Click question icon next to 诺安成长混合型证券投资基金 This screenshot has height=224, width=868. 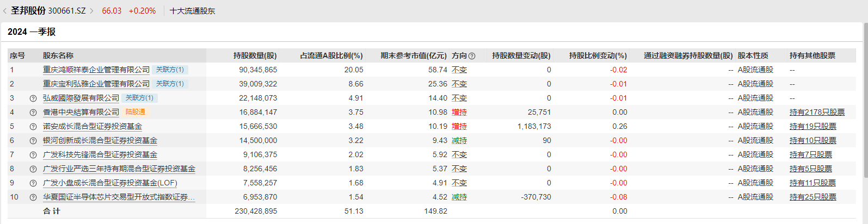pos(33,127)
